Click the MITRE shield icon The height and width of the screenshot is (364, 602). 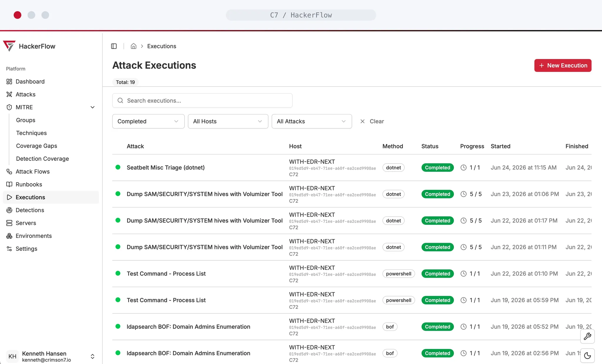(9, 107)
